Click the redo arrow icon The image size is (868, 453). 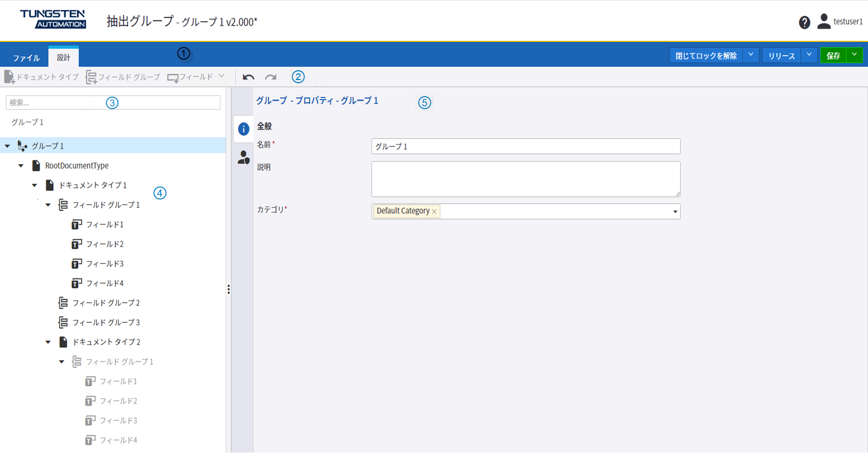(x=270, y=77)
